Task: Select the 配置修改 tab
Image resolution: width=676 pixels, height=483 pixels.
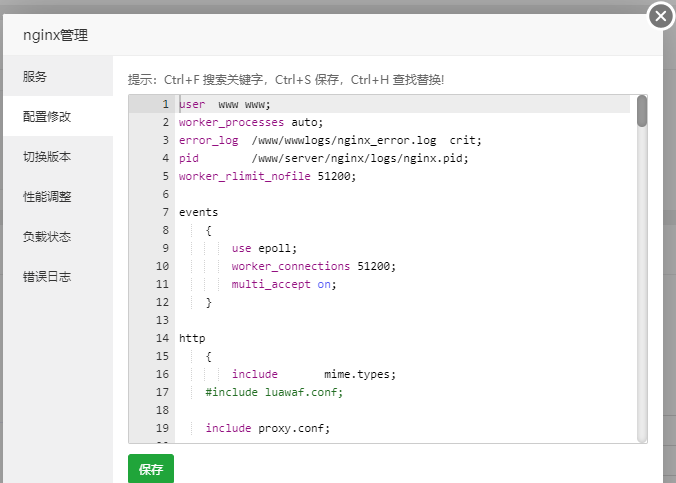Action: [47, 116]
